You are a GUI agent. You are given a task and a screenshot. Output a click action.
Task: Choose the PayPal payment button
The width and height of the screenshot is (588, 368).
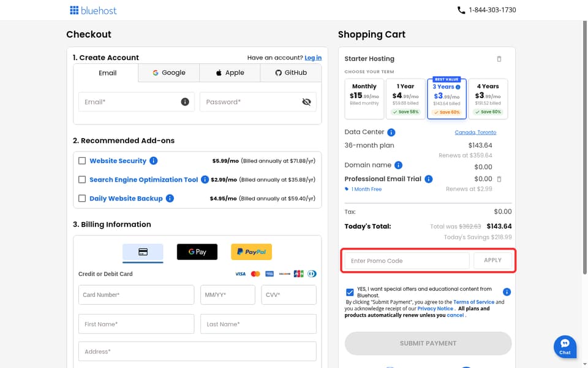tap(251, 252)
